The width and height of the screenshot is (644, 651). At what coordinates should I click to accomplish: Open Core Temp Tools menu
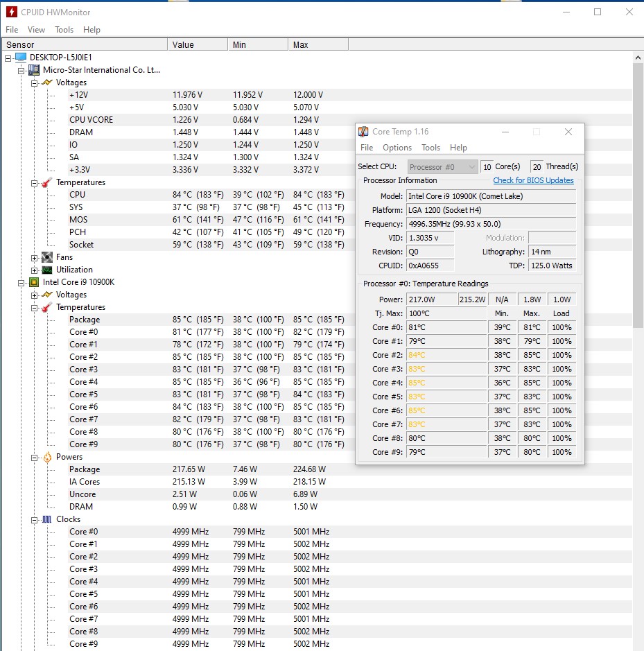pos(430,148)
